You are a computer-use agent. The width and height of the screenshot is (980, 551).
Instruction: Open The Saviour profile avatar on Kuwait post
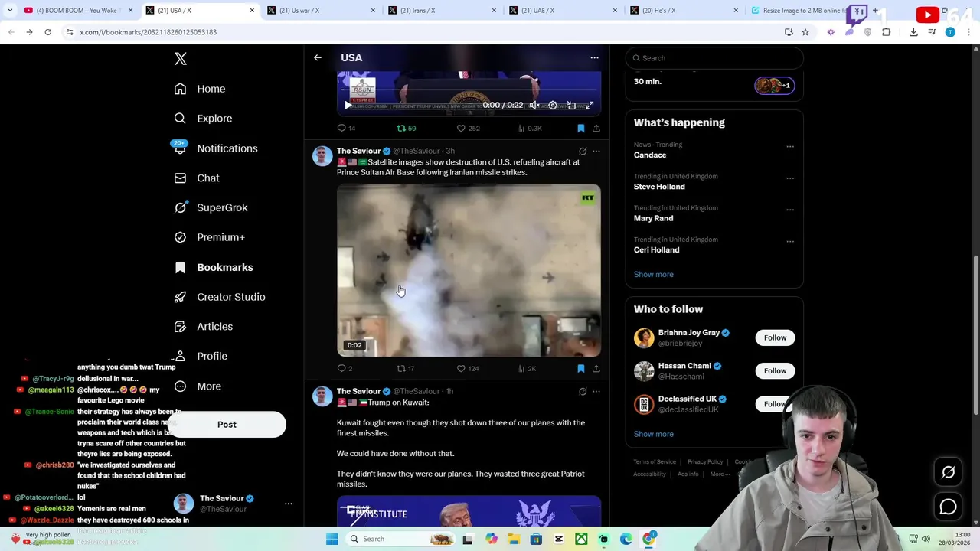pyautogui.click(x=322, y=396)
